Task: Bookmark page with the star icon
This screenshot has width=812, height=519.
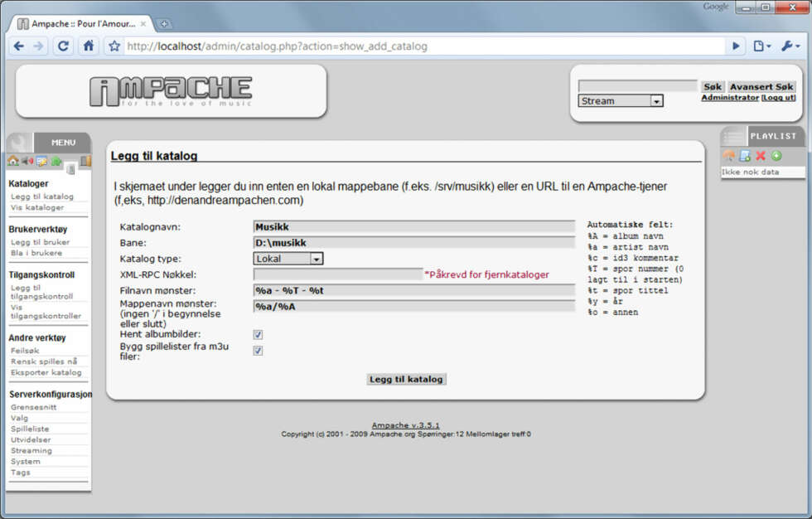Action: point(114,46)
